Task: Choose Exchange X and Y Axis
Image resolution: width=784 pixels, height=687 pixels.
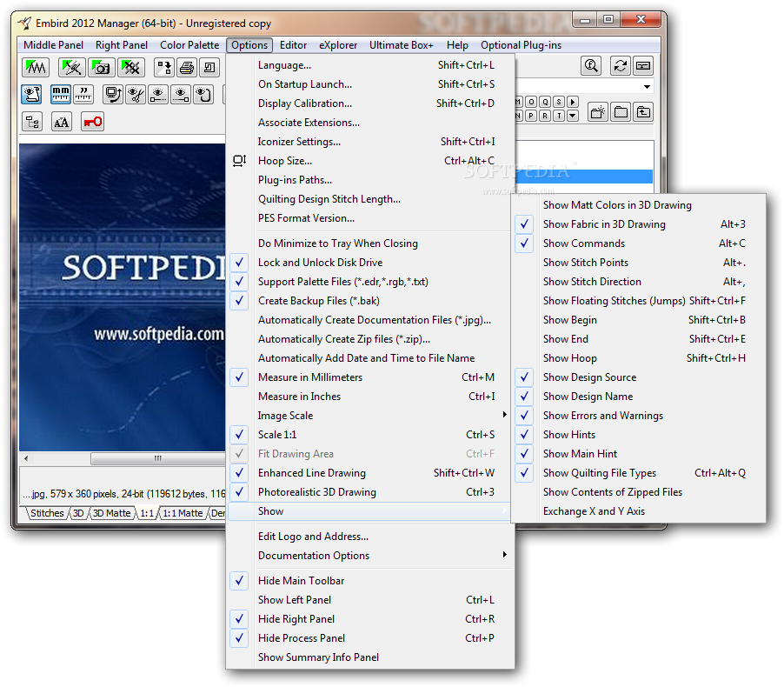Action: [x=639, y=511]
